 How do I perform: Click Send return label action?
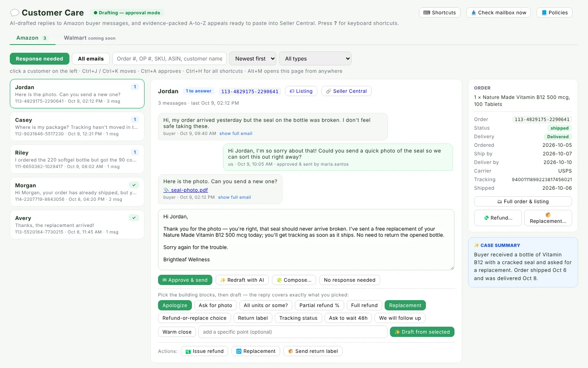313,351
